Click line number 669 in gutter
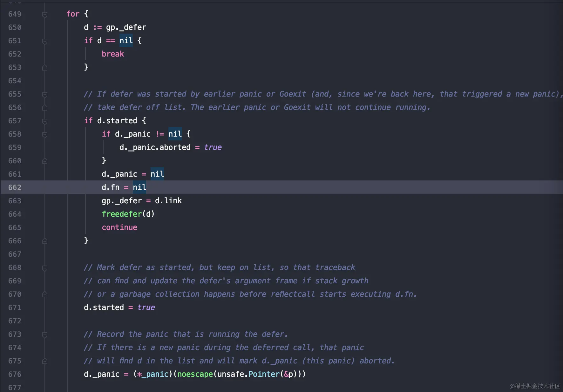Image resolution: width=563 pixels, height=392 pixels. tap(15, 281)
